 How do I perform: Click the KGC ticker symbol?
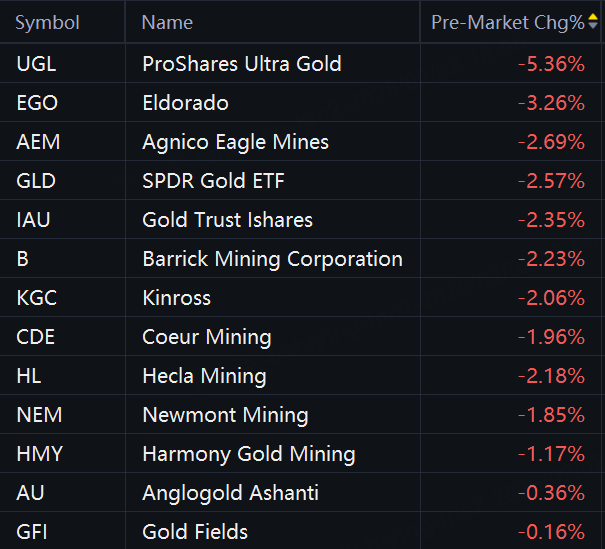pos(37,298)
